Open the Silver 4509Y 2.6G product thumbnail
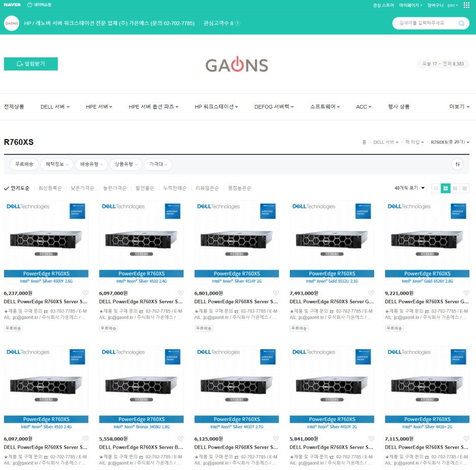 click(46, 242)
